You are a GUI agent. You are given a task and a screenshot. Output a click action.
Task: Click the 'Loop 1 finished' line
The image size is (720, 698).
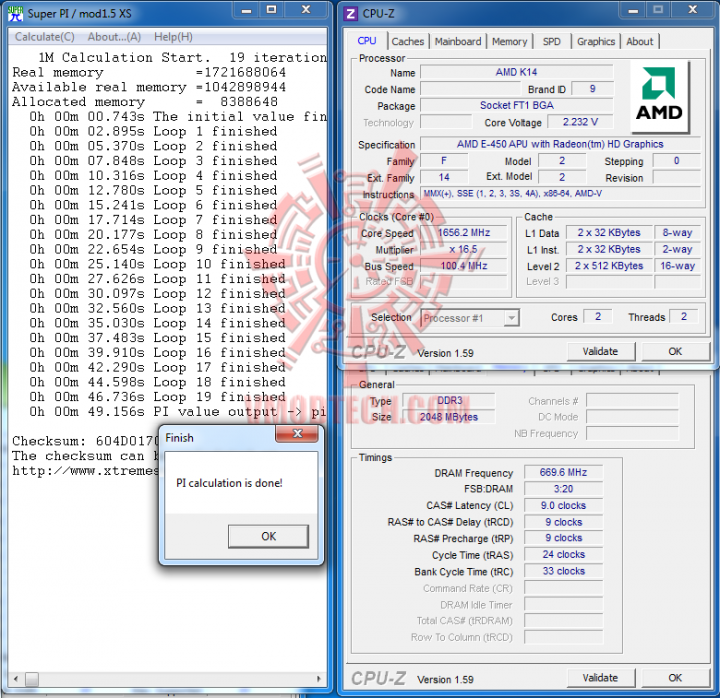[153, 131]
